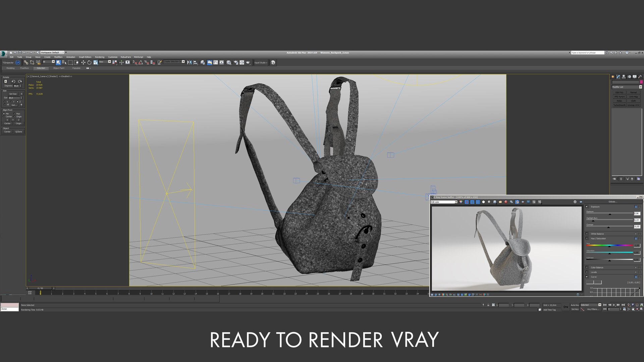644x362 pixels.
Task: Toggle the Blue channel in V-Ray frame buffer
Action: (478, 202)
